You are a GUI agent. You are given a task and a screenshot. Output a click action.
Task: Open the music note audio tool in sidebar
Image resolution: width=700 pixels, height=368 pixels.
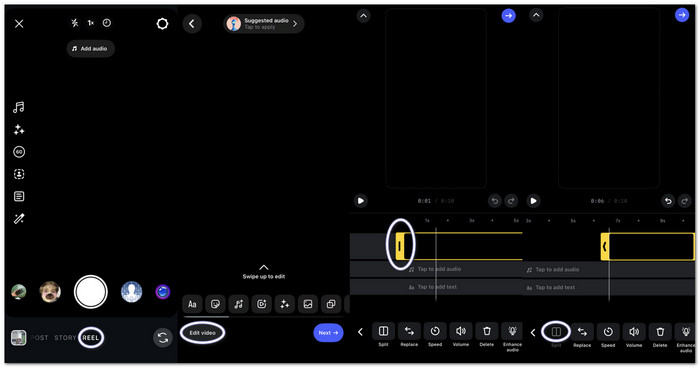pos(19,107)
